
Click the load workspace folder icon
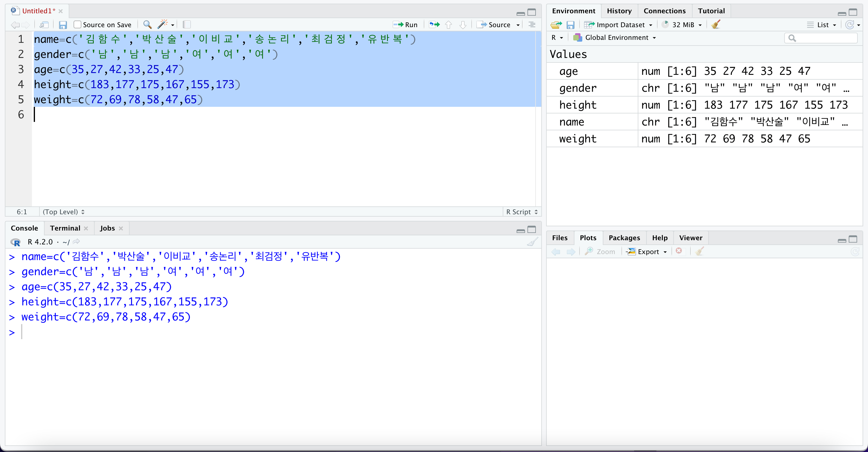coord(556,25)
